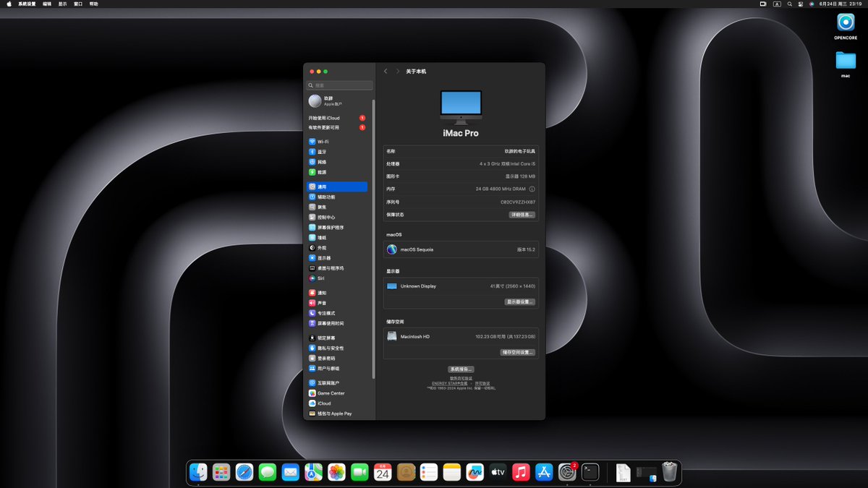868x488 pixels.
Task: Open Wi-Fi settings in sidebar
Action: tap(337, 142)
